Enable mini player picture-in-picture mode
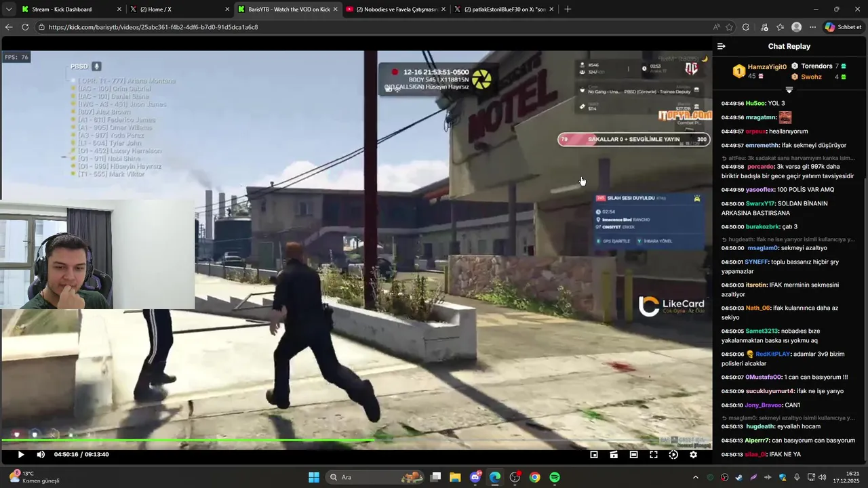This screenshot has height=488, width=868. (594, 455)
